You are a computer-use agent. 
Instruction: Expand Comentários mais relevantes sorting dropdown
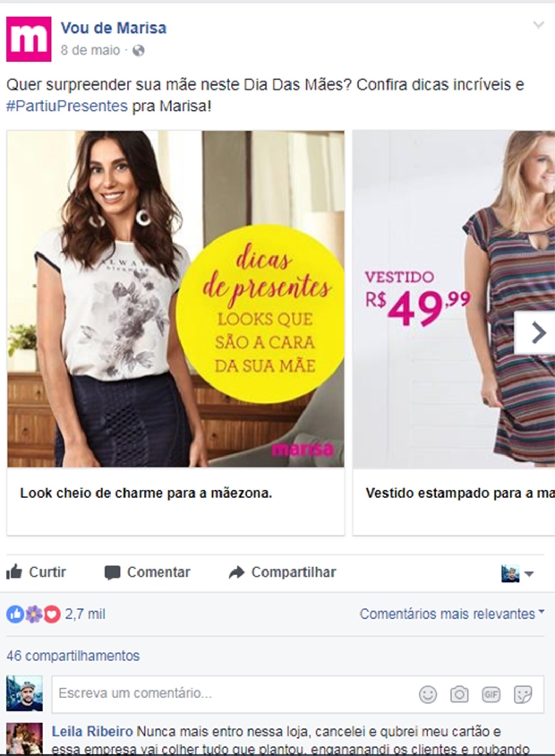point(452,614)
